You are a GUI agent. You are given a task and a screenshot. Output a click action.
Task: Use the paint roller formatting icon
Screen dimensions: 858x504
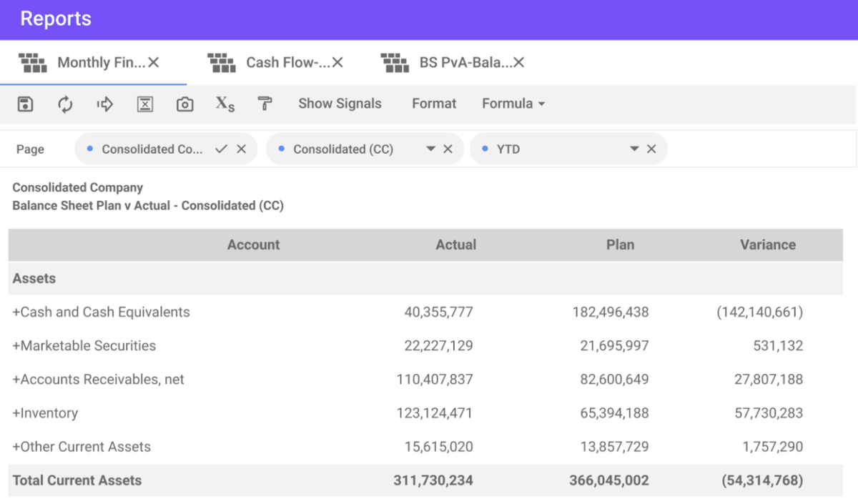(265, 104)
